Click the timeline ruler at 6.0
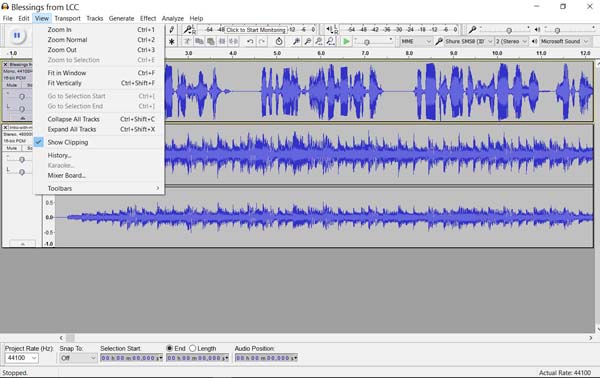 (321, 54)
